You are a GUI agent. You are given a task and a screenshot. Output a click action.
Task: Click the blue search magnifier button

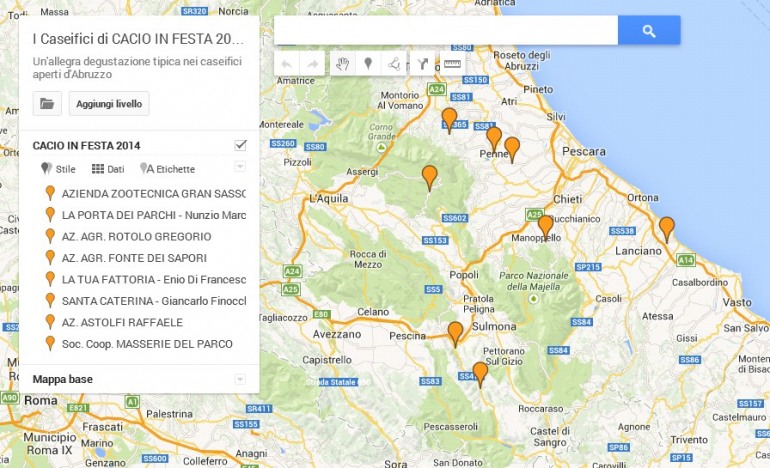[649, 30]
